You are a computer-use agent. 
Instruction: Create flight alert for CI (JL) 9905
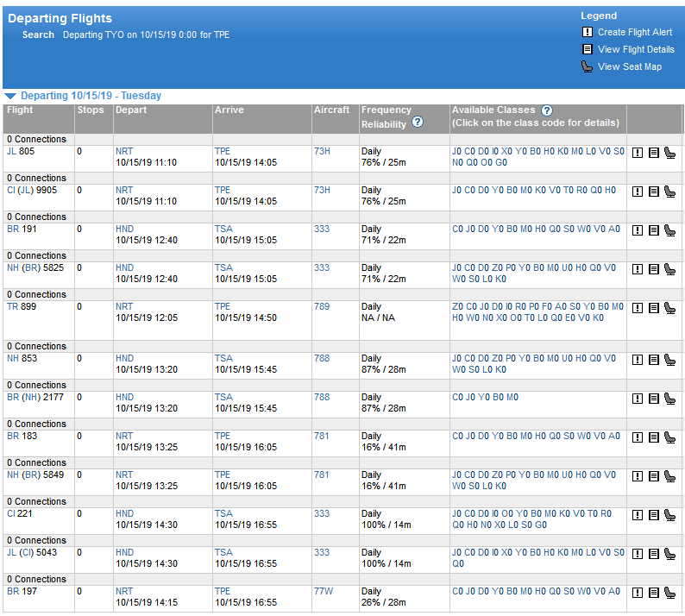pyautogui.click(x=638, y=192)
